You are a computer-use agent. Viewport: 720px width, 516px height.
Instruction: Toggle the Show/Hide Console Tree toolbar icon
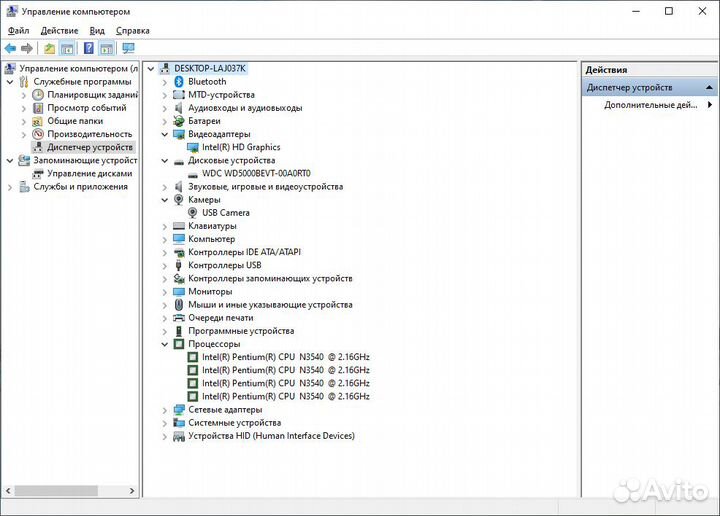pos(68,48)
